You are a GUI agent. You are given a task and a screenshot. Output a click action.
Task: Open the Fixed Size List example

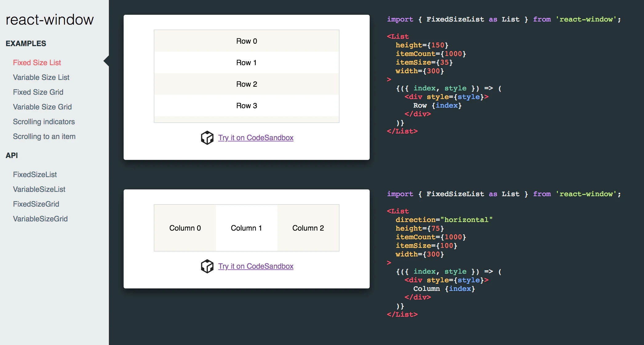(x=37, y=62)
